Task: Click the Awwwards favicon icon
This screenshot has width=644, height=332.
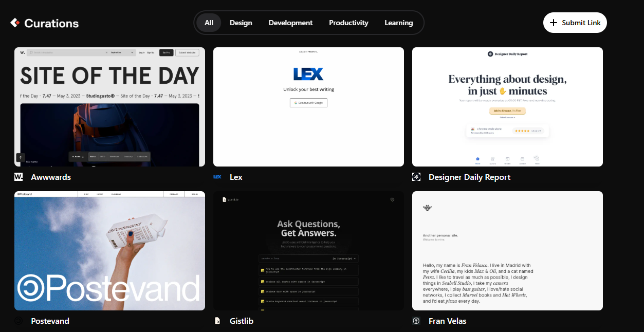Action: pos(19,177)
